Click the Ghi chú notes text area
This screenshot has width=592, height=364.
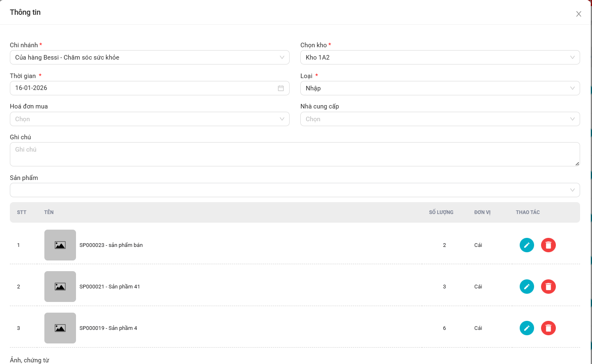pos(295,154)
